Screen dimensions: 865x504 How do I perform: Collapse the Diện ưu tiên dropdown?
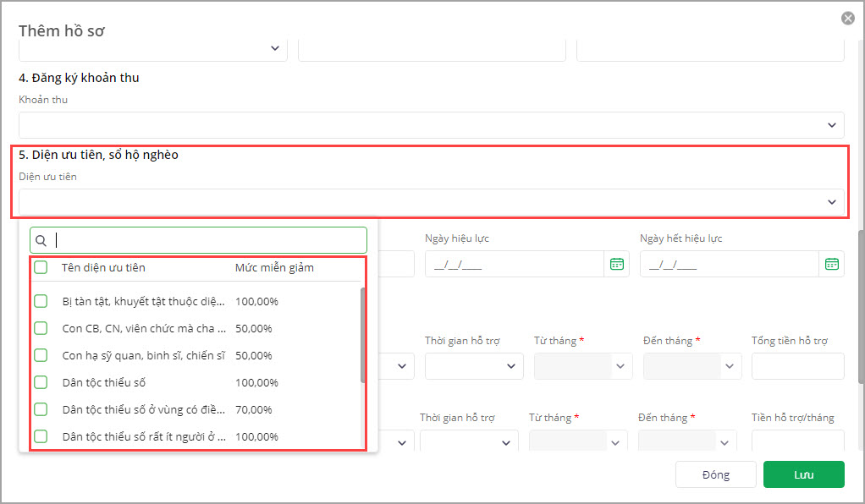(831, 202)
